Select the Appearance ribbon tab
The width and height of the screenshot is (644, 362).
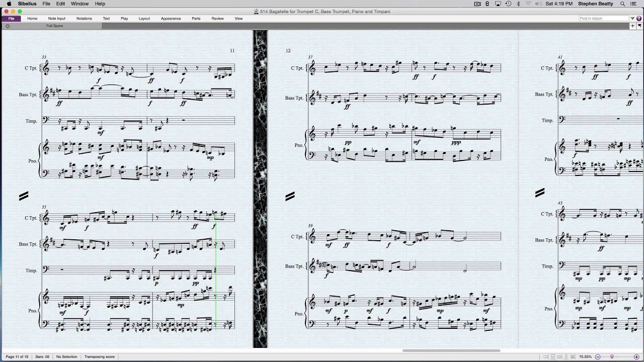click(x=171, y=19)
